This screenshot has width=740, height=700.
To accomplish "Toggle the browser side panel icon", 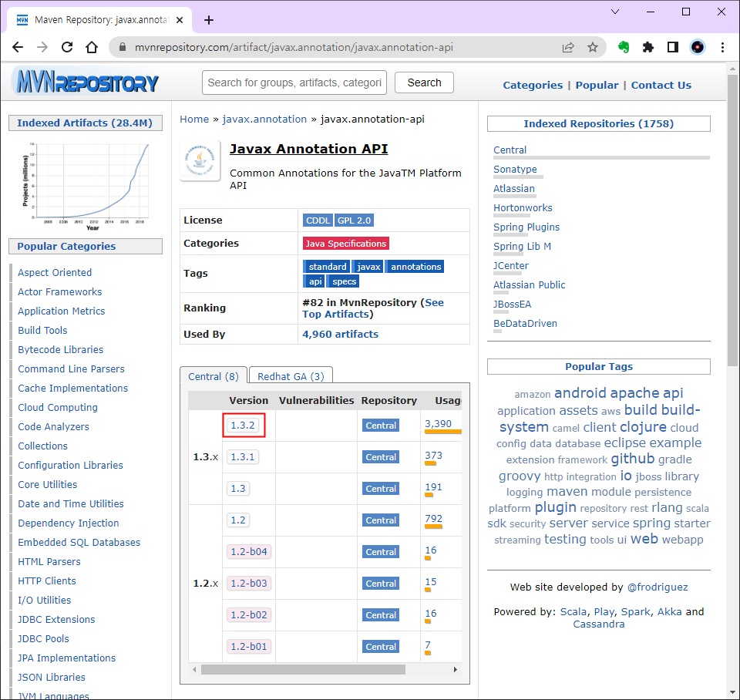I will (672, 47).
